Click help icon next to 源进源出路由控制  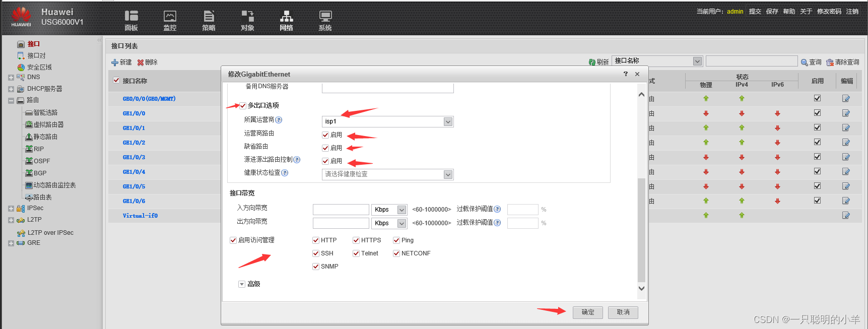[297, 160]
